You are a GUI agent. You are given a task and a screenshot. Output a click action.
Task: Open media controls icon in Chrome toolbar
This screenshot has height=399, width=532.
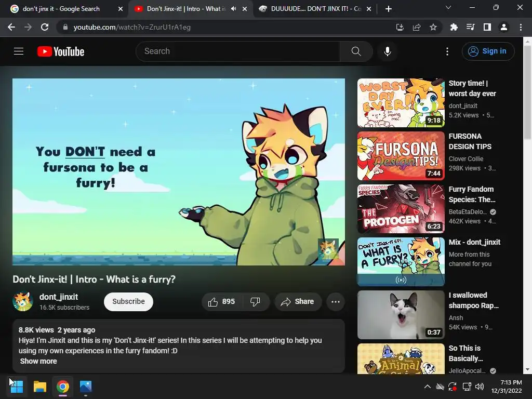471,27
